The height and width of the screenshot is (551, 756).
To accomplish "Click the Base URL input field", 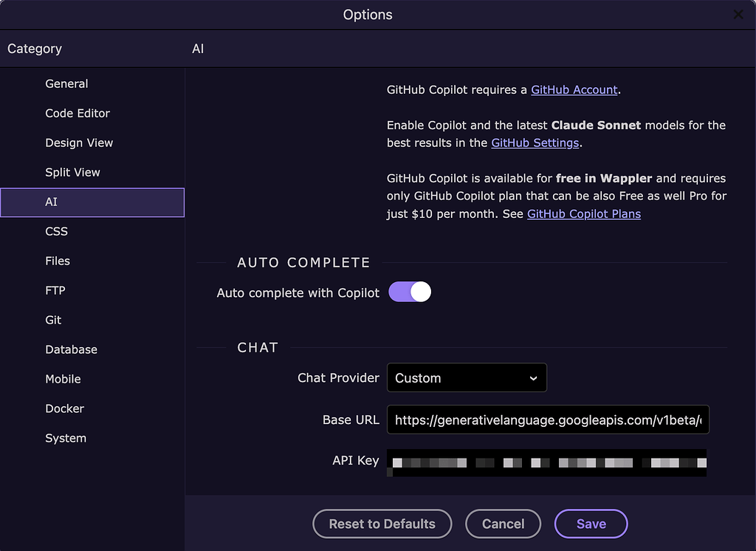I will coord(548,420).
